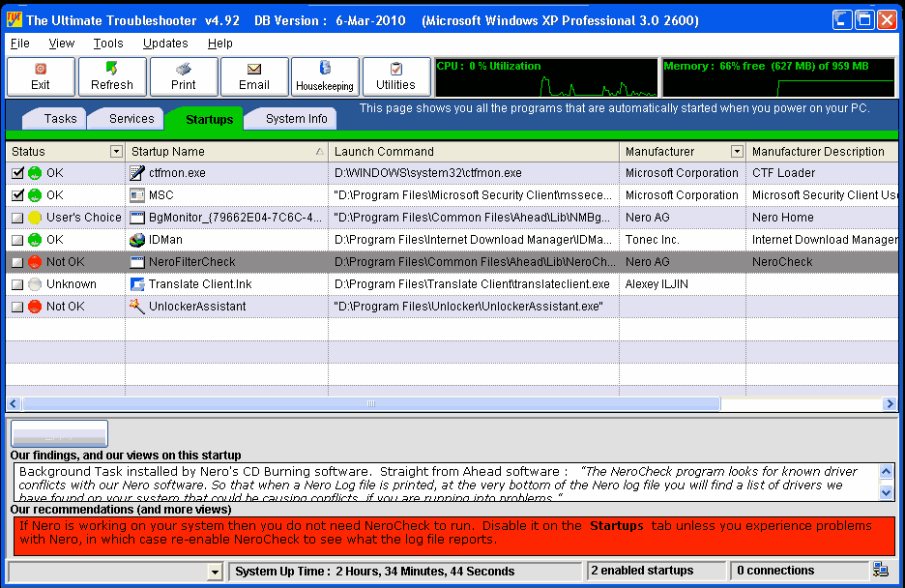Click red status ball for NeroFilterCheck
Screen dimensions: 905x588
[35, 262]
